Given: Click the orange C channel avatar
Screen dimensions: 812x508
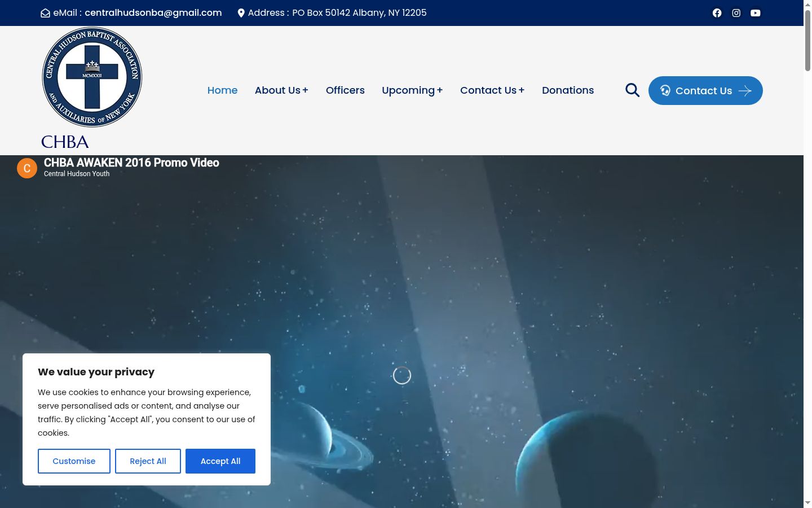Looking at the screenshot, I should [27, 168].
